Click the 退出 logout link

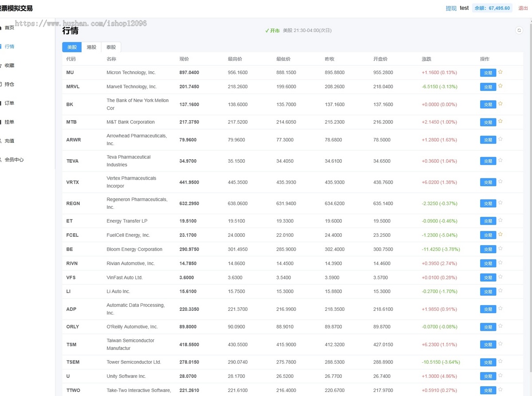523,8
